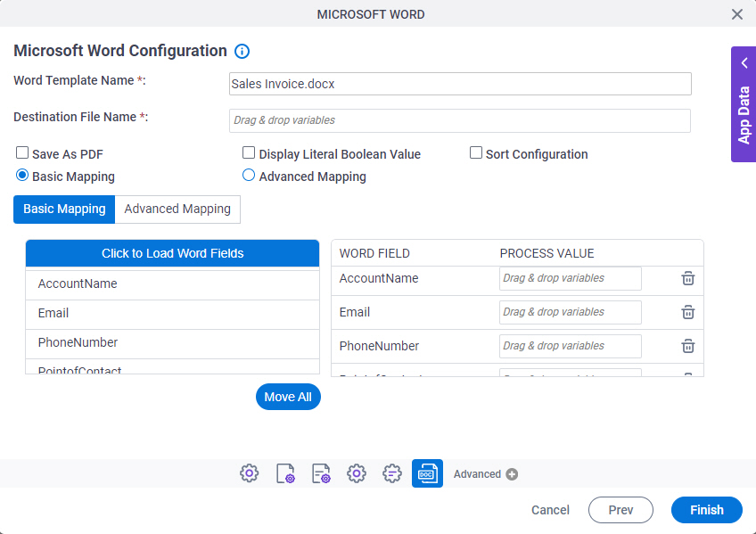Select AccountName in the Word fields list
This screenshot has height=534, width=756.
coord(173,283)
